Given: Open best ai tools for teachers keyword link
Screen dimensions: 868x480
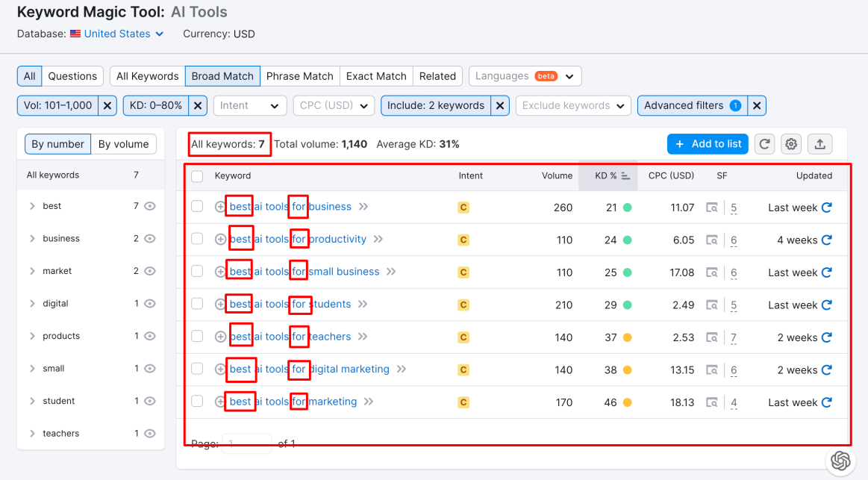Looking at the screenshot, I should coord(290,337).
